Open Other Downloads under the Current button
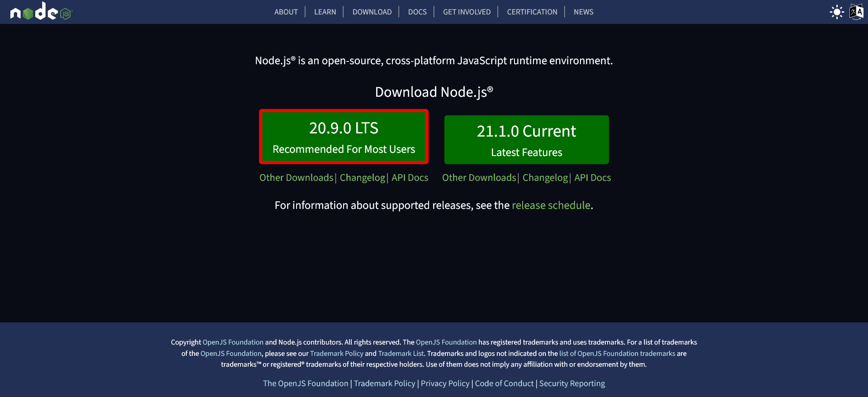The height and width of the screenshot is (397, 868). click(479, 178)
